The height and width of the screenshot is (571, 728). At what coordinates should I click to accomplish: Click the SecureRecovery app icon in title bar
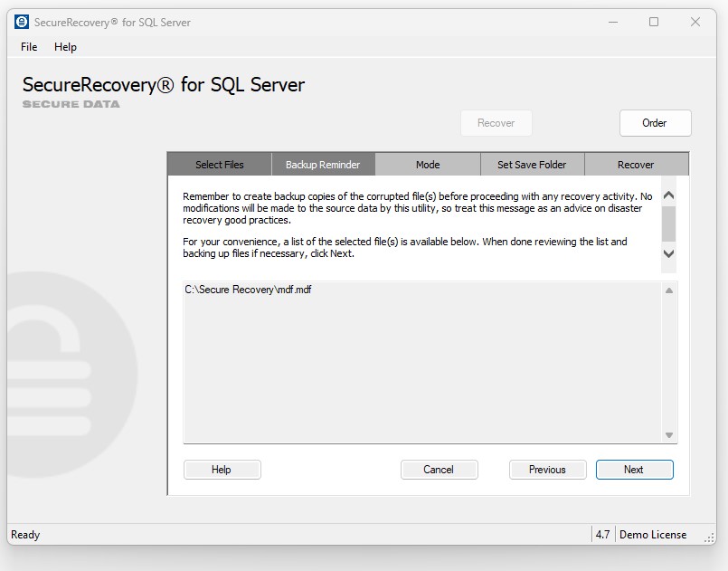[22, 22]
